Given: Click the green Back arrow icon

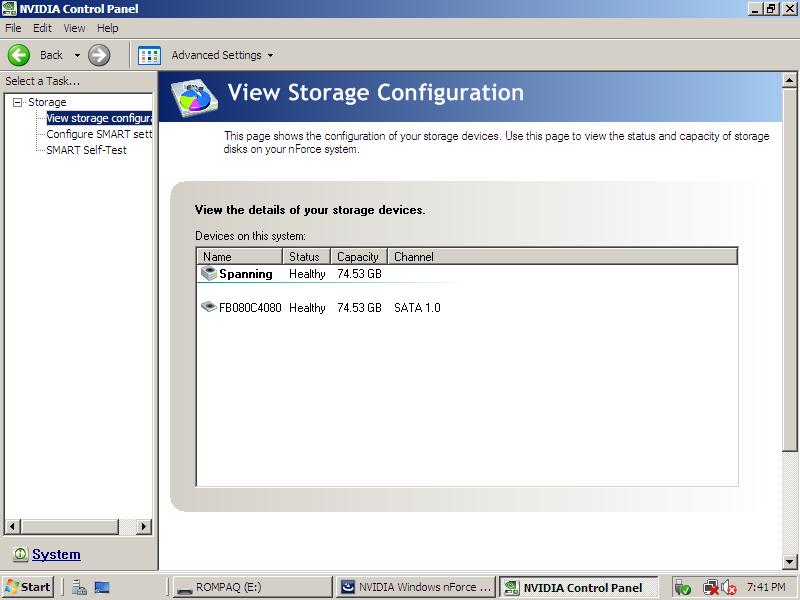Looking at the screenshot, I should (x=19, y=55).
